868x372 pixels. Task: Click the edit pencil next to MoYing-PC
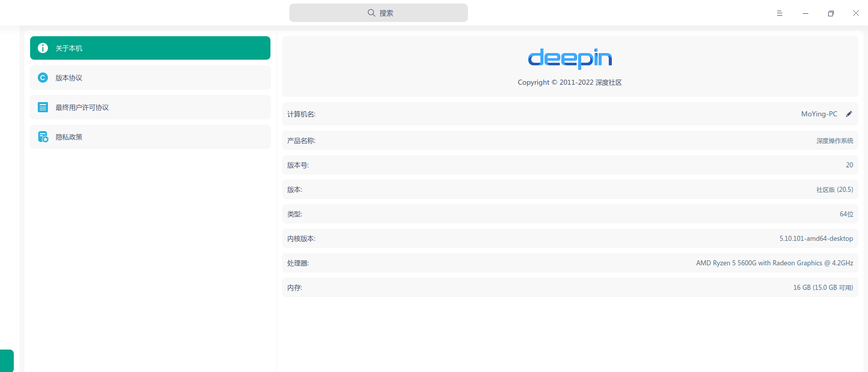[x=849, y=114]
